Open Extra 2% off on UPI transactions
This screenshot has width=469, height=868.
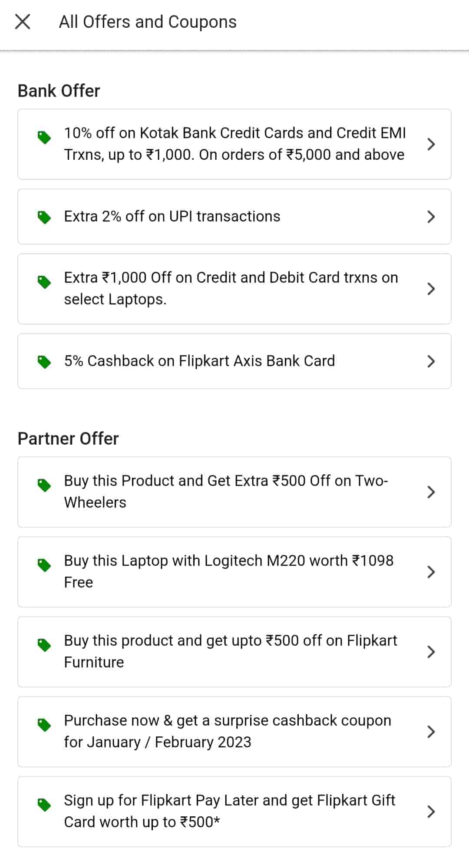click(x=172, y=217)
